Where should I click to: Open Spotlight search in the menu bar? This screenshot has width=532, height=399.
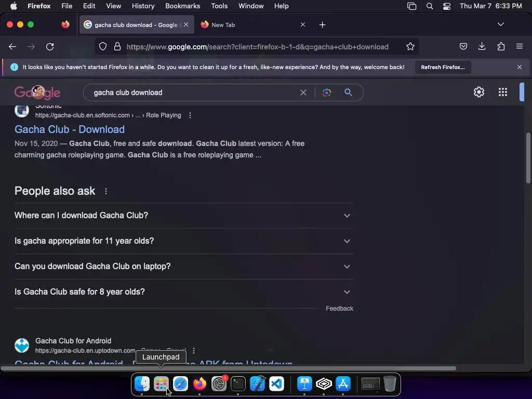pos(429,6)
